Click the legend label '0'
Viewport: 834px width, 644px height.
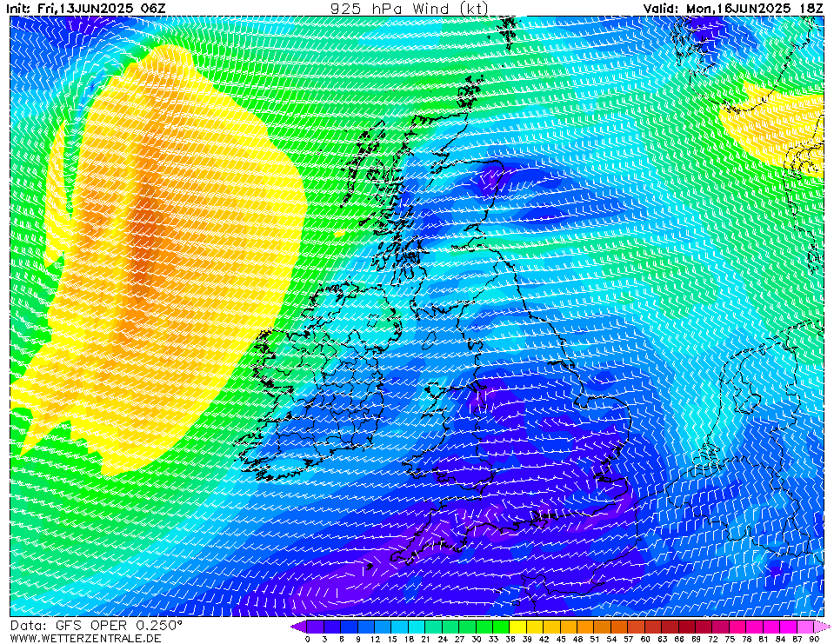pyautogui.click(x=307, y=639)
